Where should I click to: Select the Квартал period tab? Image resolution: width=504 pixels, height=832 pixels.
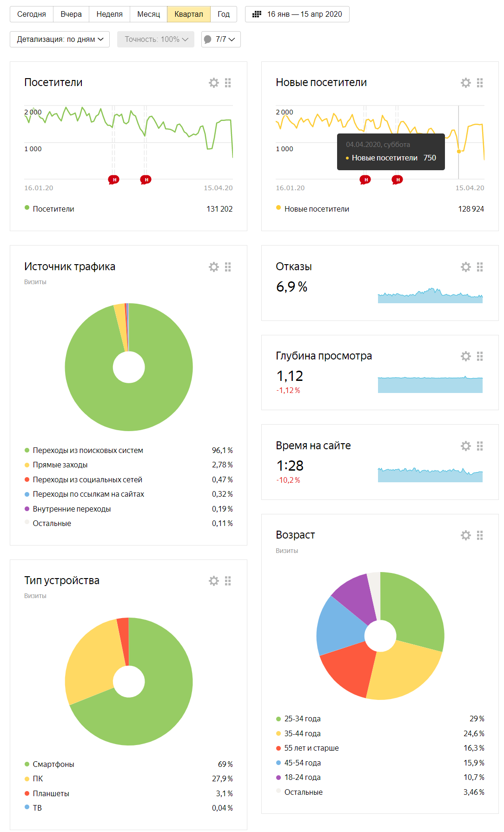tap(189, 14)
